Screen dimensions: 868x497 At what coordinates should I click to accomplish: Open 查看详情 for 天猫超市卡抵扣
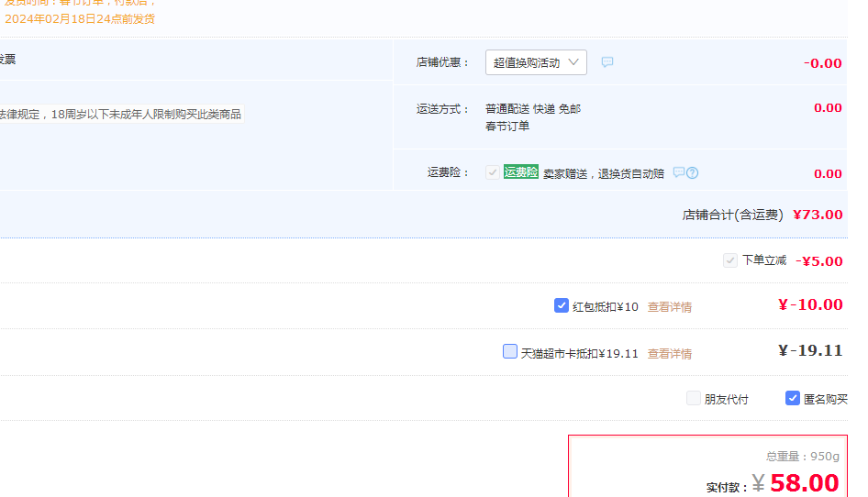[x=669, y=354]
